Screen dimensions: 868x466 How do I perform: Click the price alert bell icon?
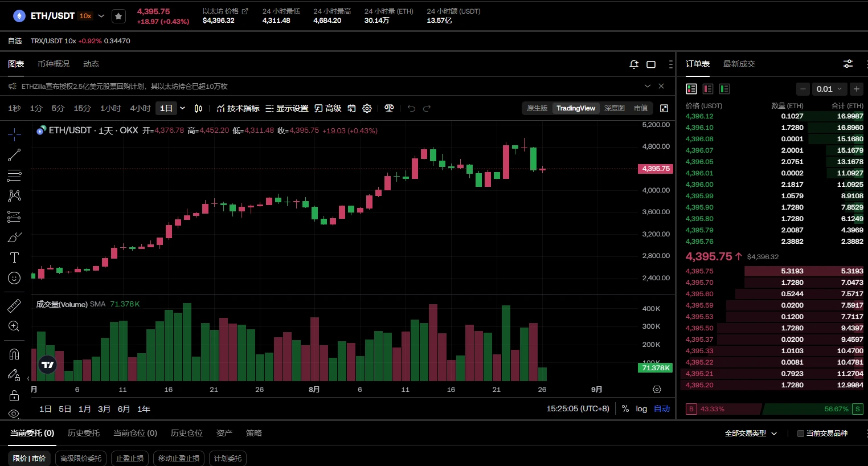tap(634, 64)
